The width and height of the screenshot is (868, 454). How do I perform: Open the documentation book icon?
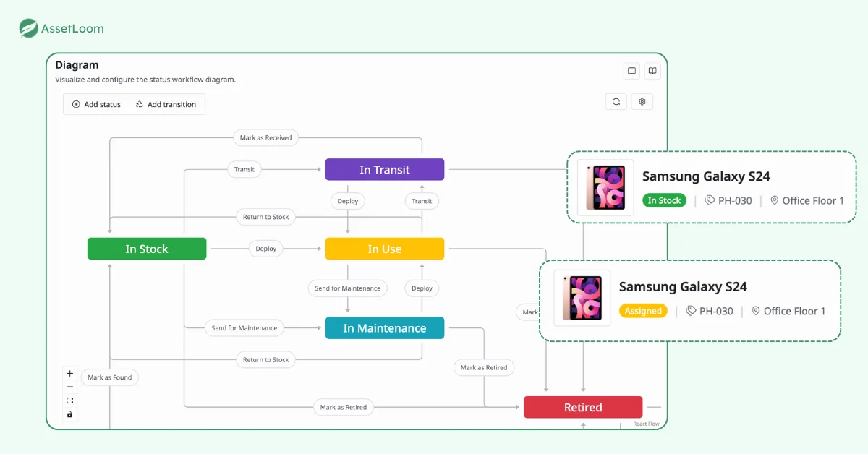click(652, 71)
